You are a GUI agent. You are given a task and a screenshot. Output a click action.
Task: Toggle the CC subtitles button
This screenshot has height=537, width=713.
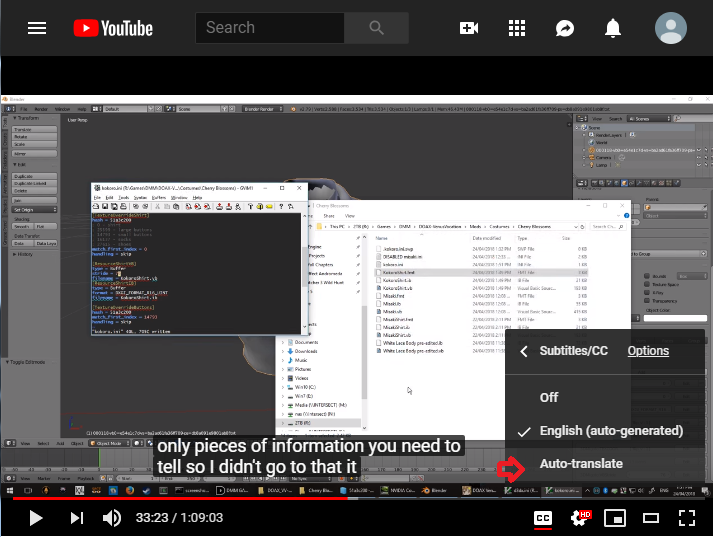coord(543,518)
